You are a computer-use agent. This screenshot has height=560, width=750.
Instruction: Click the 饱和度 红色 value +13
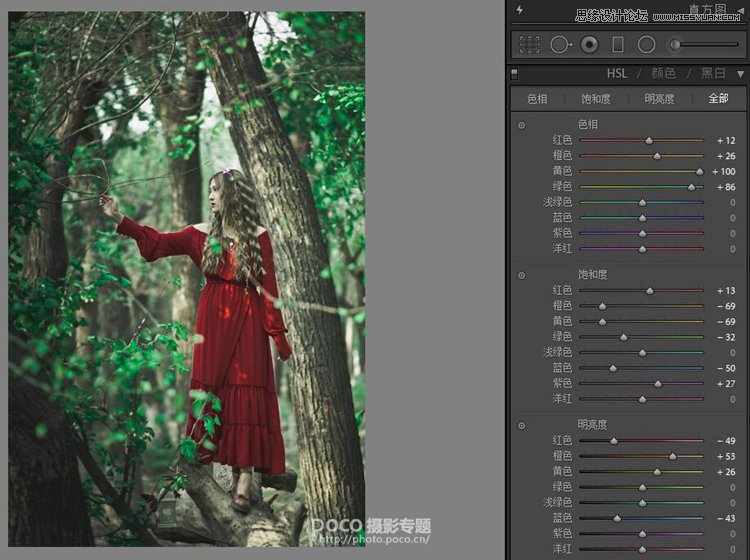tap(726, 291)
